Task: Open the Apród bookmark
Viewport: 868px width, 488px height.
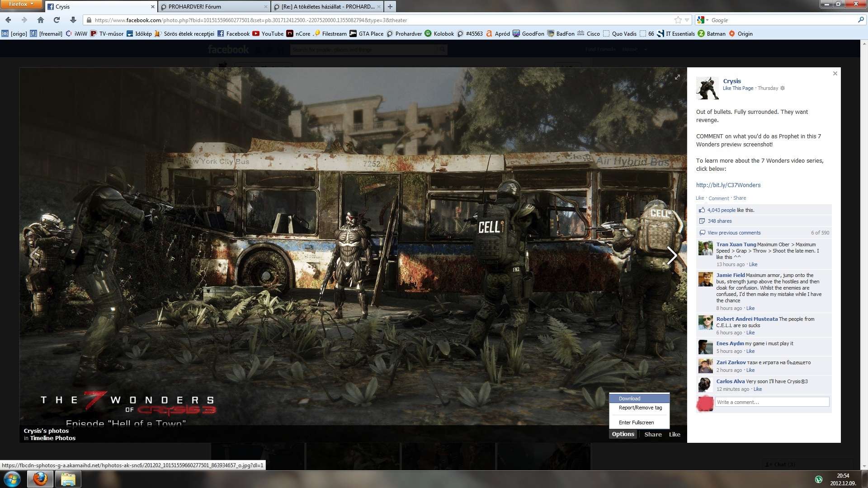Action: [x=498, y=33]
